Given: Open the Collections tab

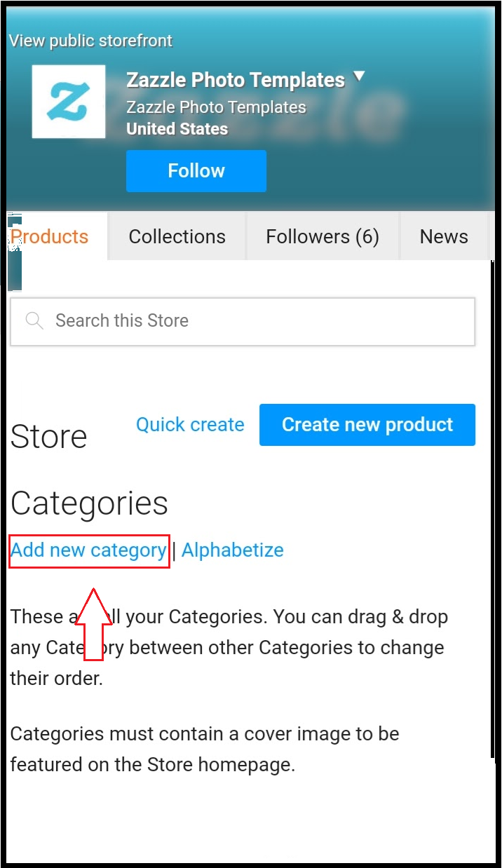Looking at the screenshot, I should point(177,236).
